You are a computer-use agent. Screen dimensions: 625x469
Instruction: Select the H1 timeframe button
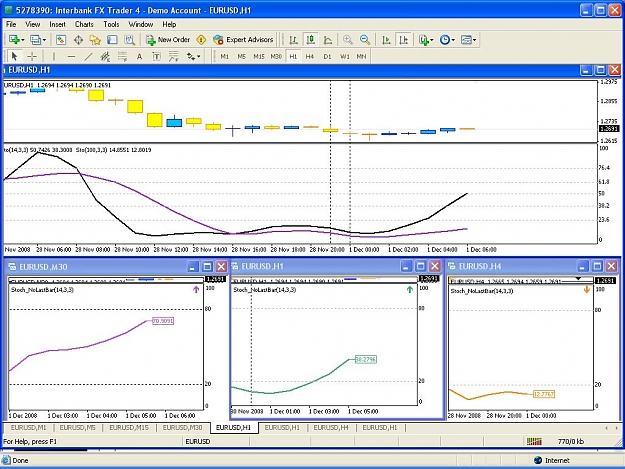click(293, 57)
